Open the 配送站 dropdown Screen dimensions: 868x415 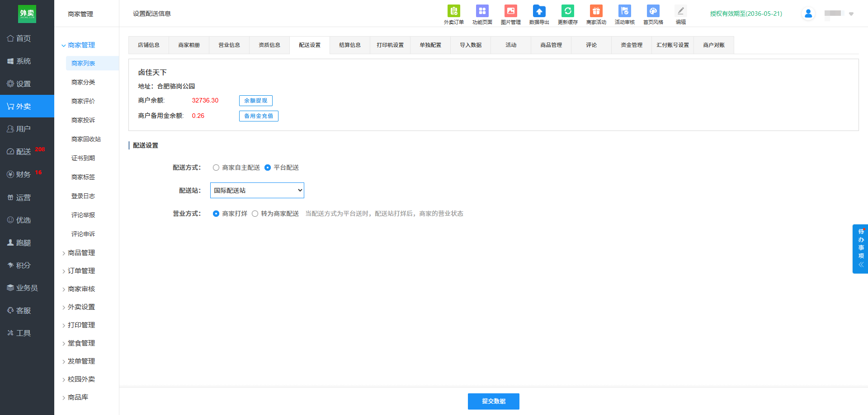[257, 191]
